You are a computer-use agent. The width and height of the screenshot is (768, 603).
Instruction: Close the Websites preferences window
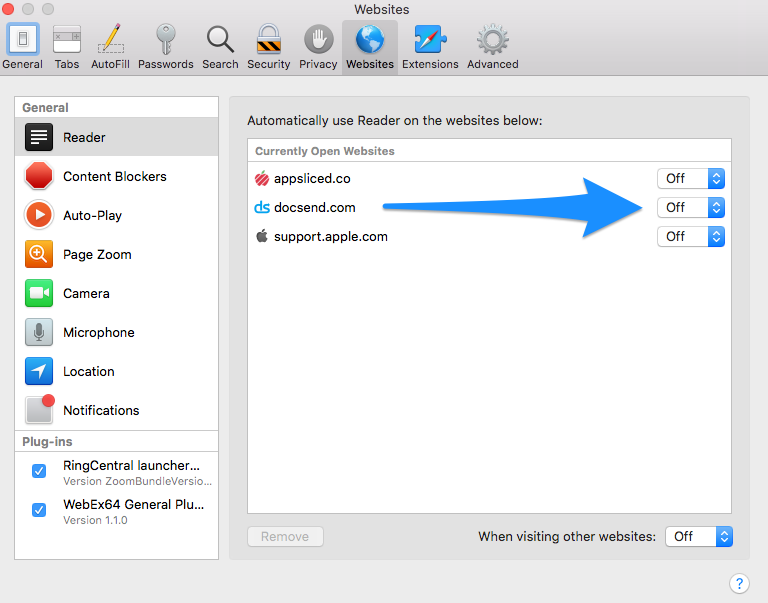point(8,9)
